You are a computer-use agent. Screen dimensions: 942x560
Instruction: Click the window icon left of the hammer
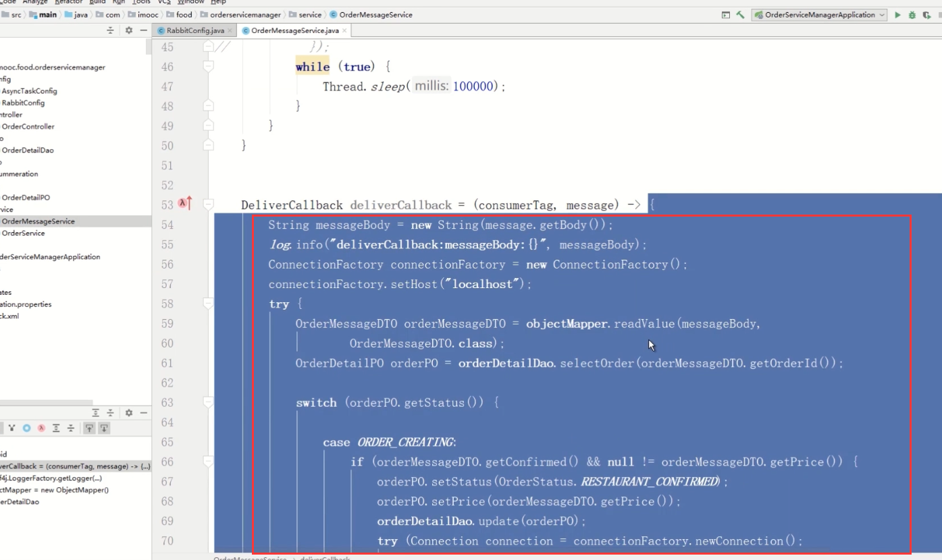pyautogui.click(x=726, y=15)
